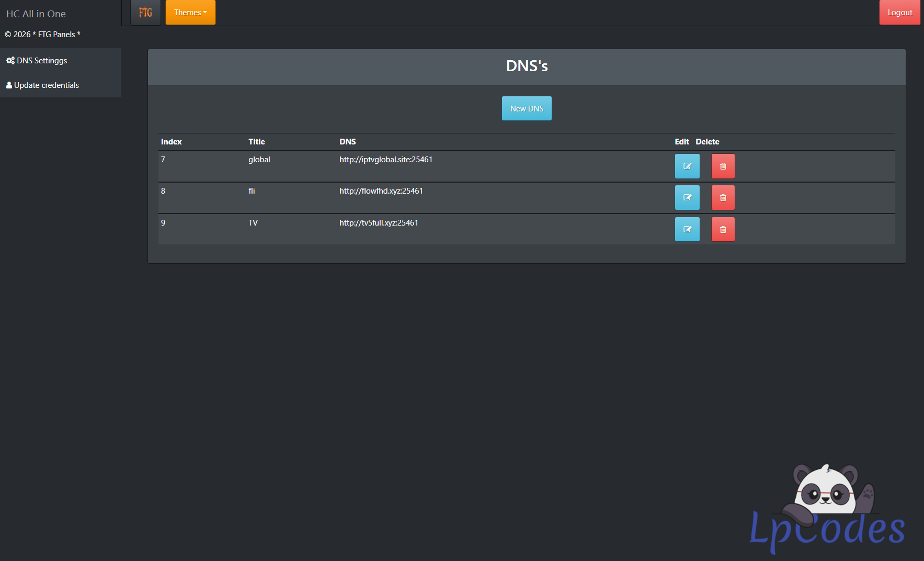Image resolution: width=924 pixels, height=561 pixels.
Task: Click the Title column header
Action: (x=257, y=142)
